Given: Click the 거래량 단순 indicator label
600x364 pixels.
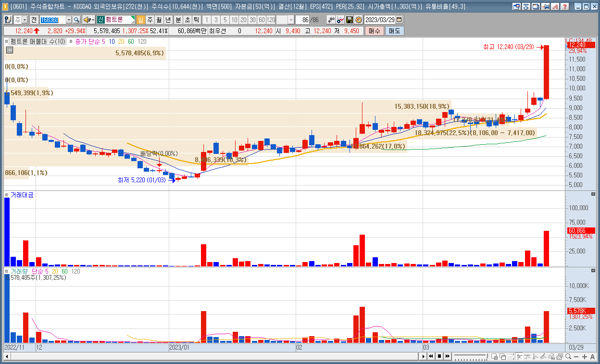Looking at the screenshot, I should (x=26, y=271).
